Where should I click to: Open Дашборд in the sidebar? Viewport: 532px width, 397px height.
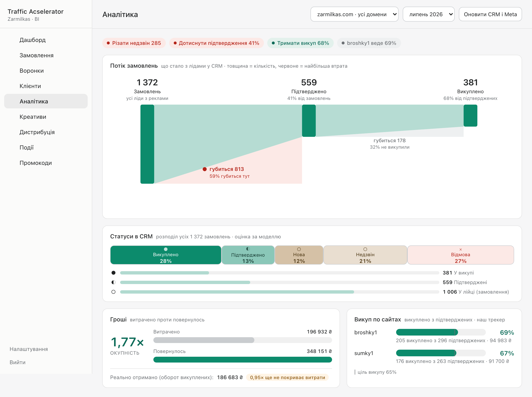pyautogui.click(x=32, y=40)
